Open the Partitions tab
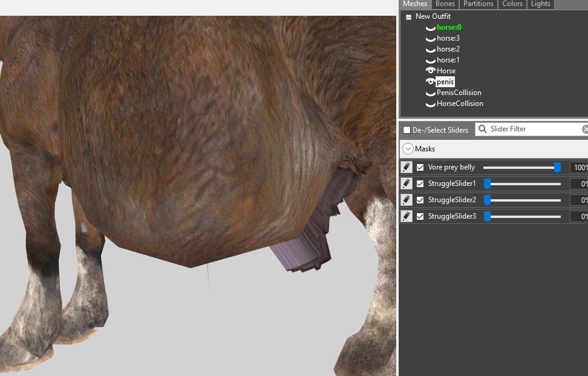The image size is (588, 376). [x=478, y=4]
